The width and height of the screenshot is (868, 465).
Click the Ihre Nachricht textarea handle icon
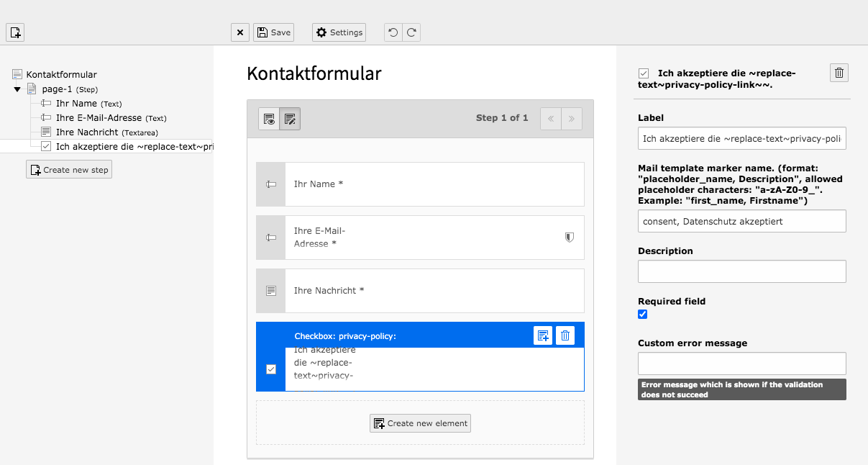point(271,291)
